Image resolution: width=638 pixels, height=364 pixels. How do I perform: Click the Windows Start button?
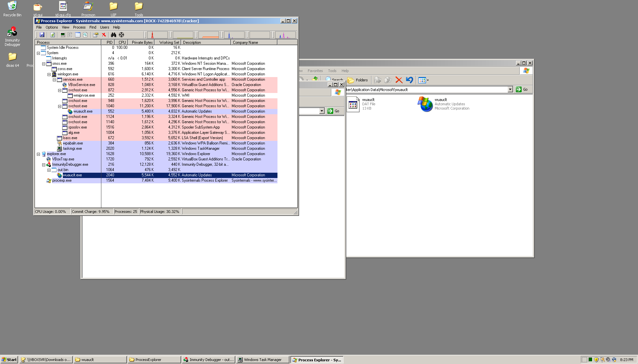(9, 360)
